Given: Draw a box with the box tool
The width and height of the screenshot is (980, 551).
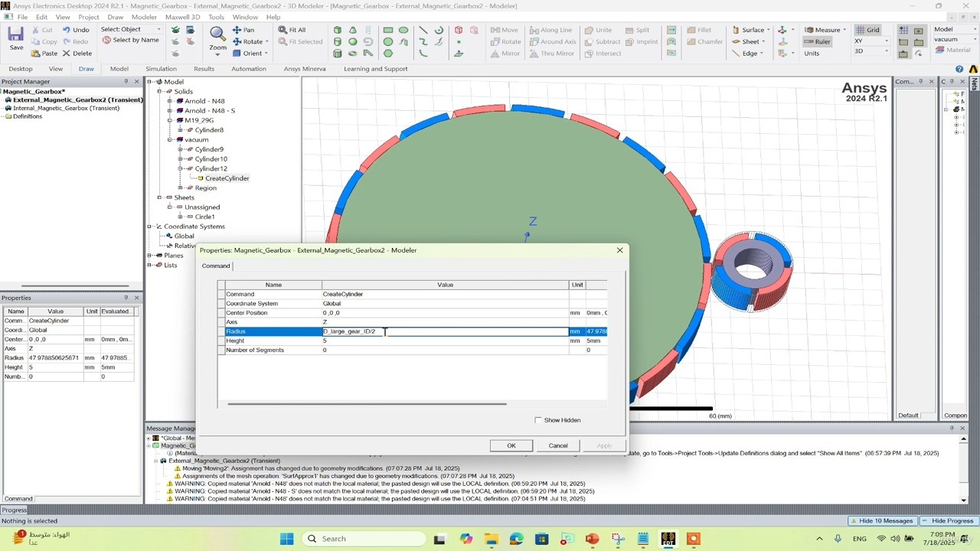Looking at the screenshot, I should point(338,30).
